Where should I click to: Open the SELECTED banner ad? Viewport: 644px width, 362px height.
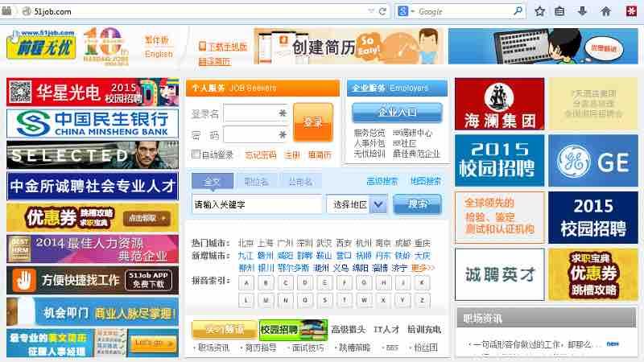click(x=93, y=154)
